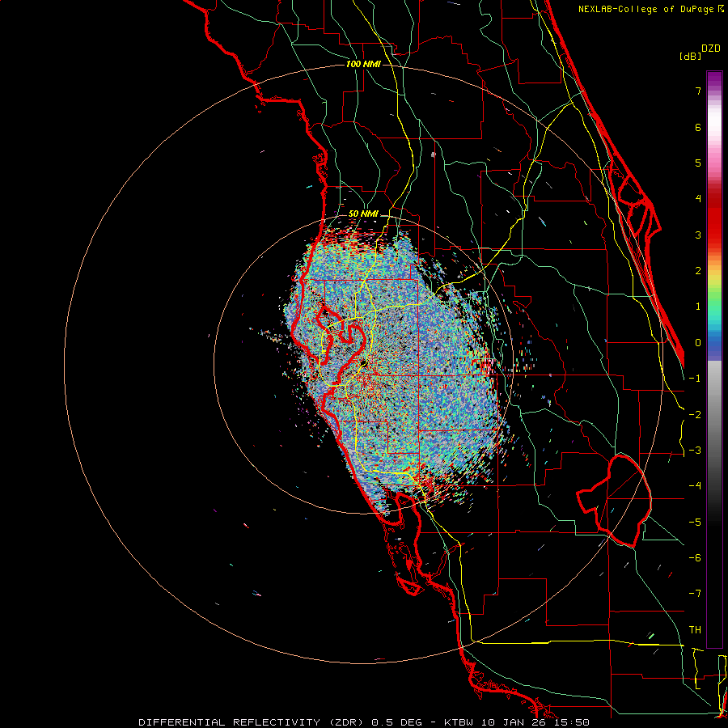The height and width of the screenshot is (728, 728).
Task: Click the TH threshold label on scale
Action: (695, 630)
